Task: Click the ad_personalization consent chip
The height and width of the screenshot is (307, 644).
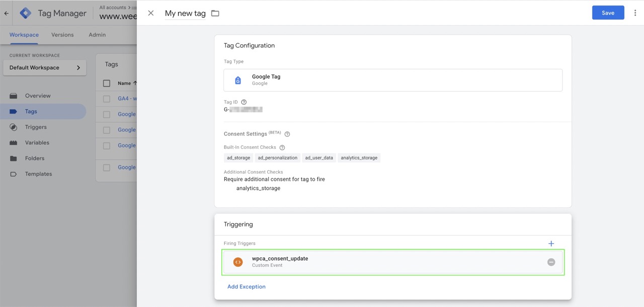Action: 278,158
